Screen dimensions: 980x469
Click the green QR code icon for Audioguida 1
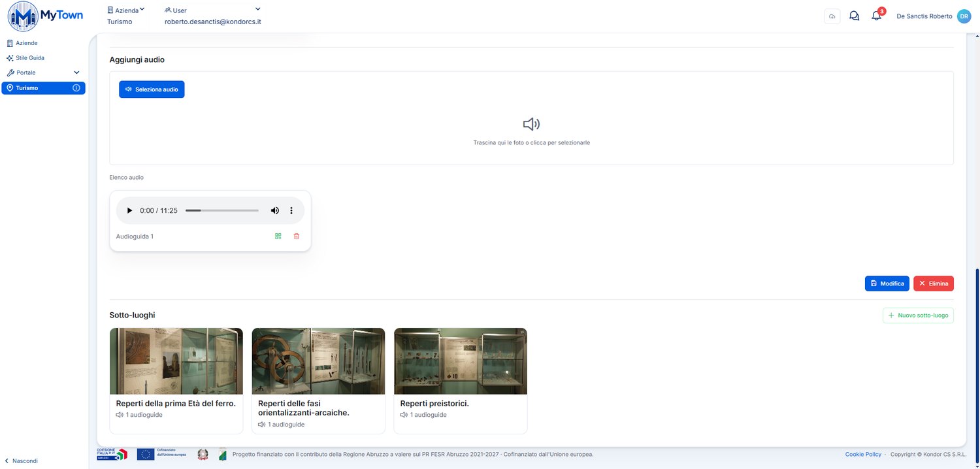pyautogui.click(x=278, y=236)
